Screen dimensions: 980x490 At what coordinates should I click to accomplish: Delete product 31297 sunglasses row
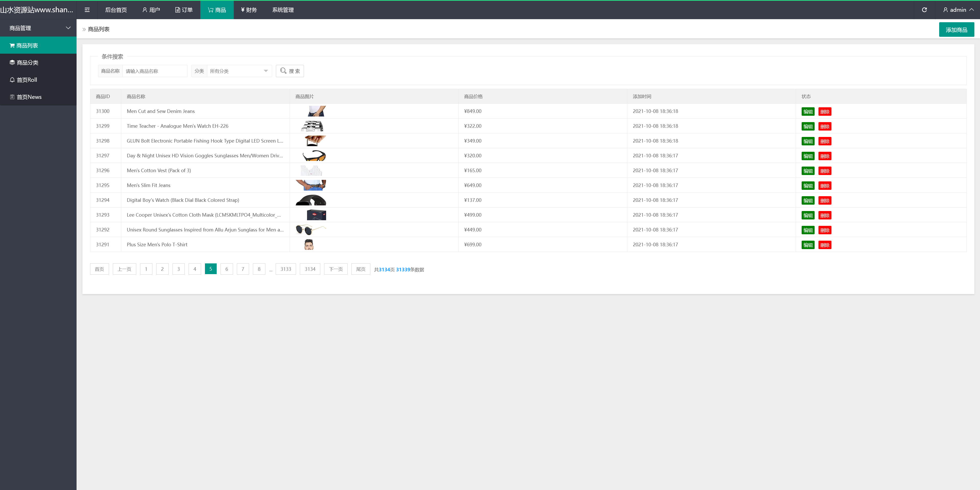[824, 156]
